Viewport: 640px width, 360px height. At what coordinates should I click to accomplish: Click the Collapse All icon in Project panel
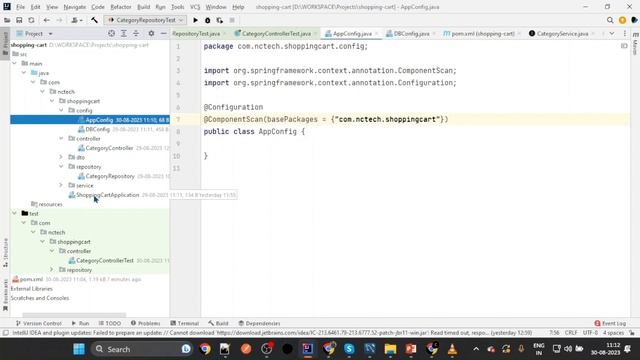pyautogui.click(x=136, y=33)
